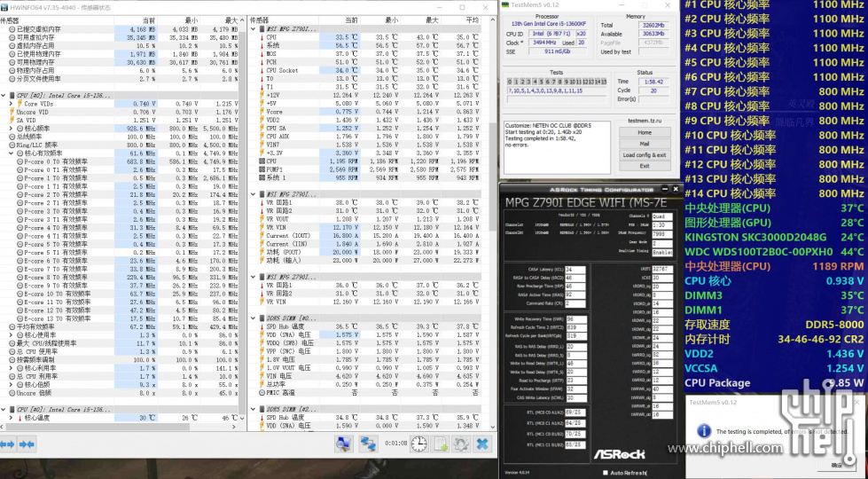Click TestMem5 test number 0 box

pyautogui.click(x=510, y=82)
